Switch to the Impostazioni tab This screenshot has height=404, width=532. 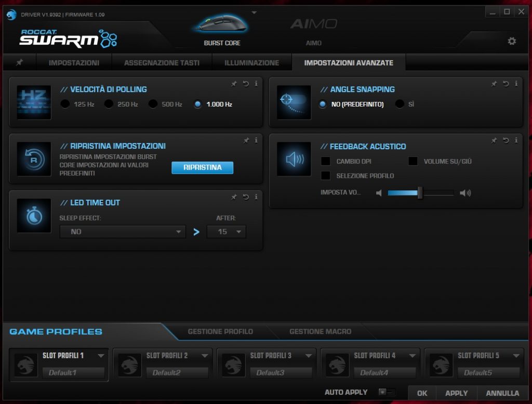pyautogui.click(x=74, y=62)
